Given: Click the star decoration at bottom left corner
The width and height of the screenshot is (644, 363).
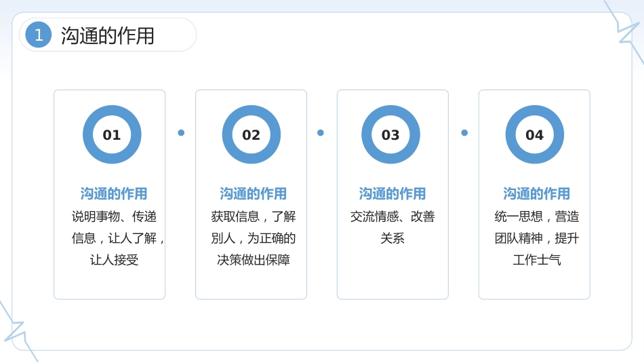Looking at the screenshot, I should click(x=16, y=332).
